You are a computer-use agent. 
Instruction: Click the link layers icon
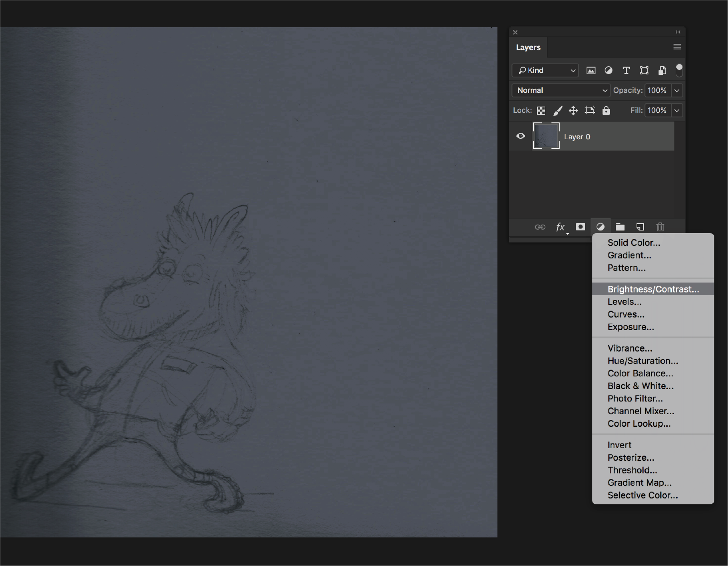tap(540, 227)
